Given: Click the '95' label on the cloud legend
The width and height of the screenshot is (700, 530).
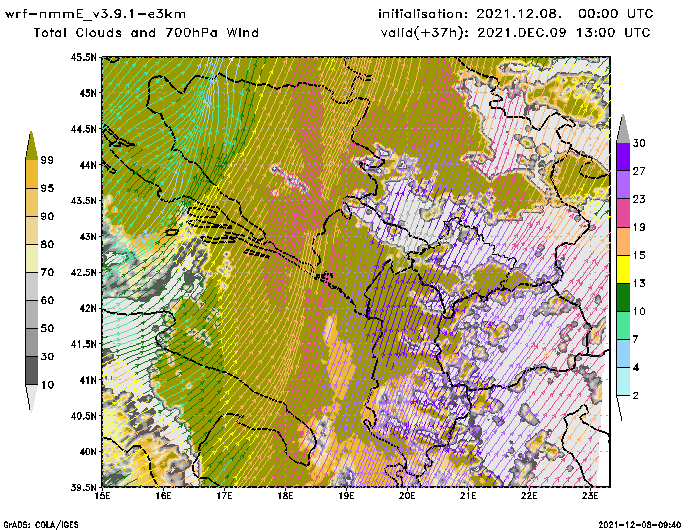Looking at the screenshot, I should pyautogui.click(x=47, y=188).
